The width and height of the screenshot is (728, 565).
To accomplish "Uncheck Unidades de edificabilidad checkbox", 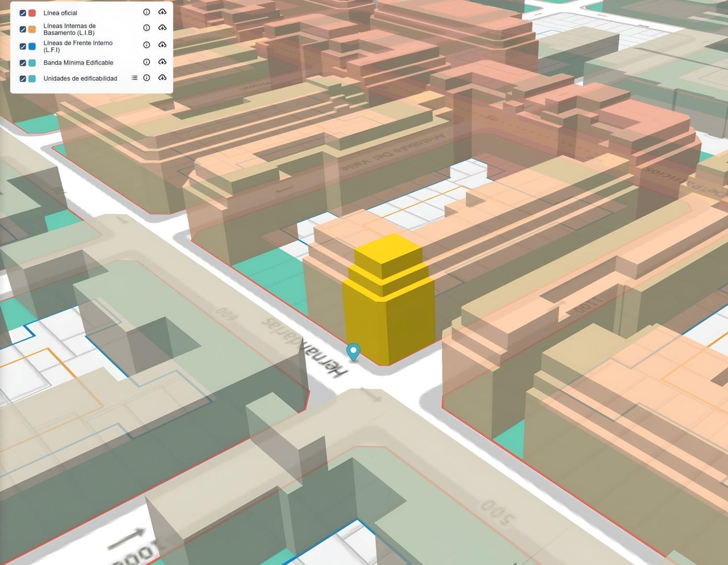I will click(22, 79).
